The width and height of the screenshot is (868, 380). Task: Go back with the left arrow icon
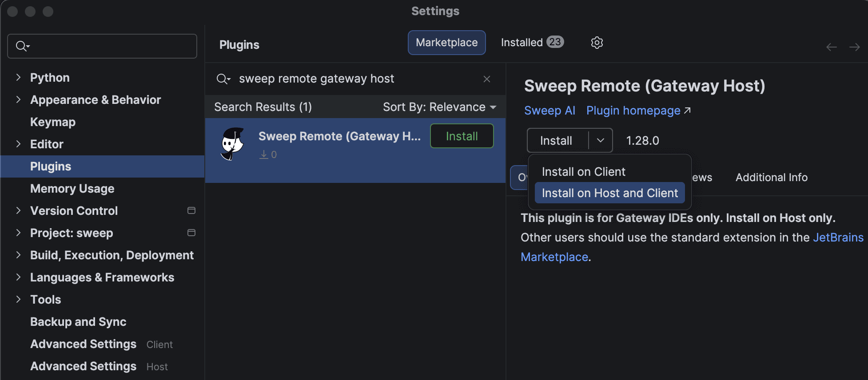[x=831, y=47]
